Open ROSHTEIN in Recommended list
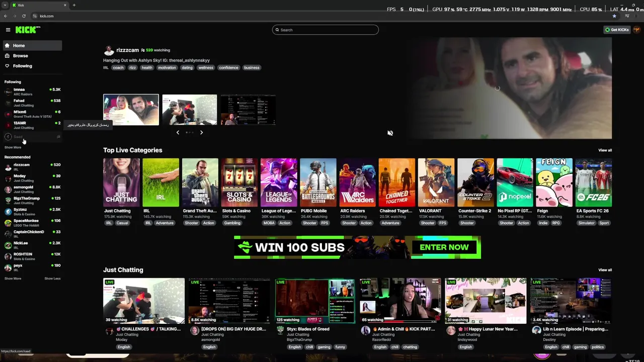The width and height of the screenshot is (644, 362). pos(33,256)
